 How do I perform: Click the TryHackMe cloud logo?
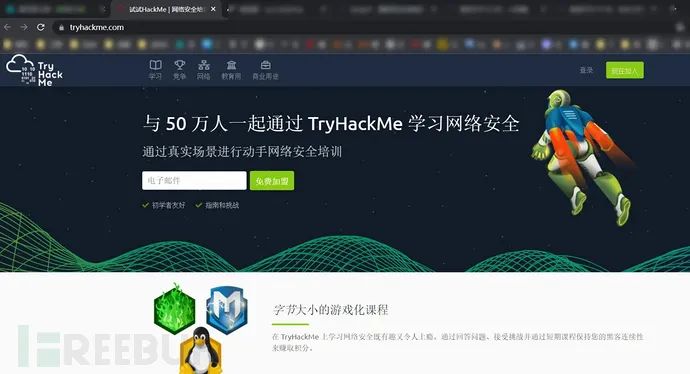pos(35,70)
